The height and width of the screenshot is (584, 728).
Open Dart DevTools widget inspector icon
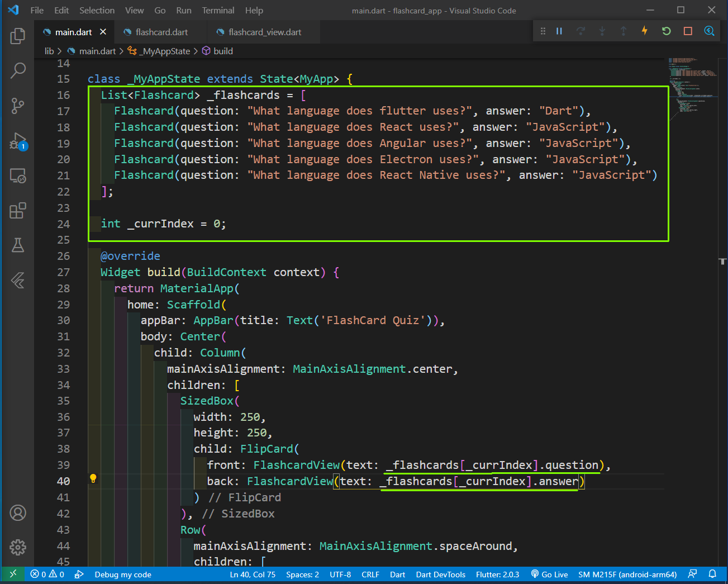point(709,31)
